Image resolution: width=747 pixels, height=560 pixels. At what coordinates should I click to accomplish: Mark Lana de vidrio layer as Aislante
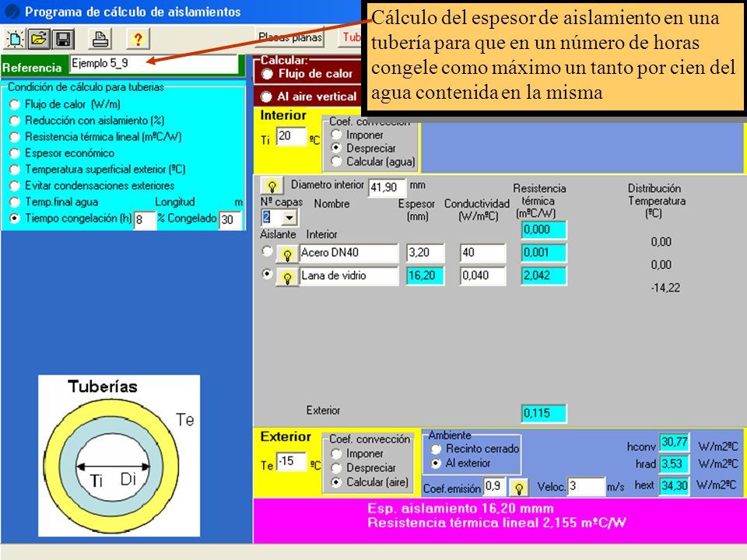pos(267,274)
